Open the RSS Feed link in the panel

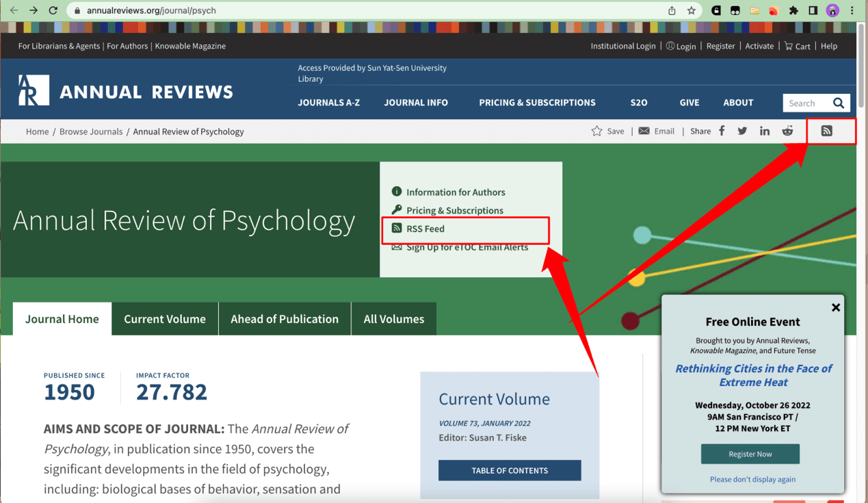(x=424, y=229)
